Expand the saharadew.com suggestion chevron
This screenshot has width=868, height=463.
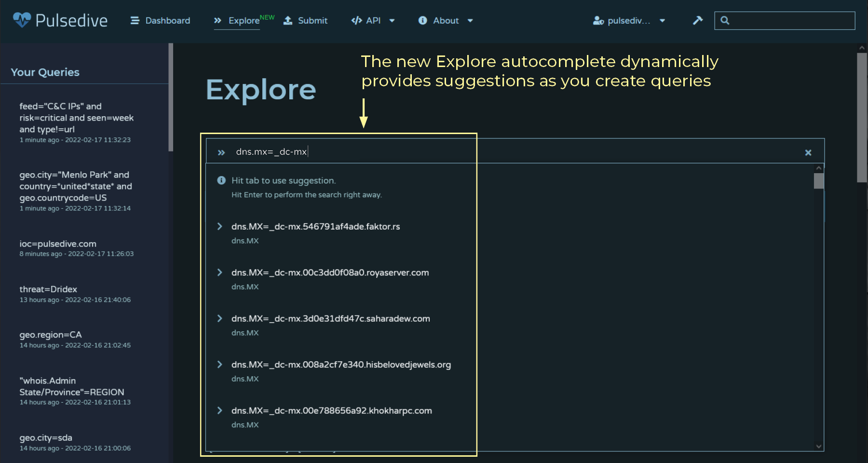coord(220,318)
